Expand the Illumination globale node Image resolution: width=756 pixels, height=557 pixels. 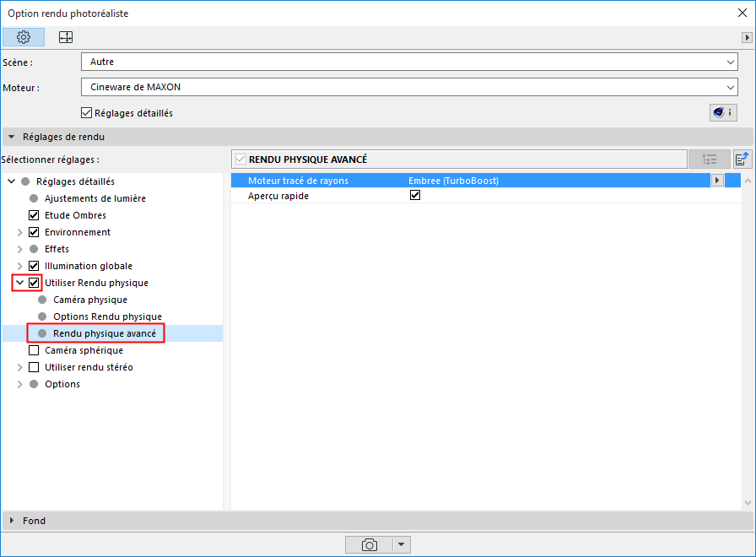pos(19,266)
